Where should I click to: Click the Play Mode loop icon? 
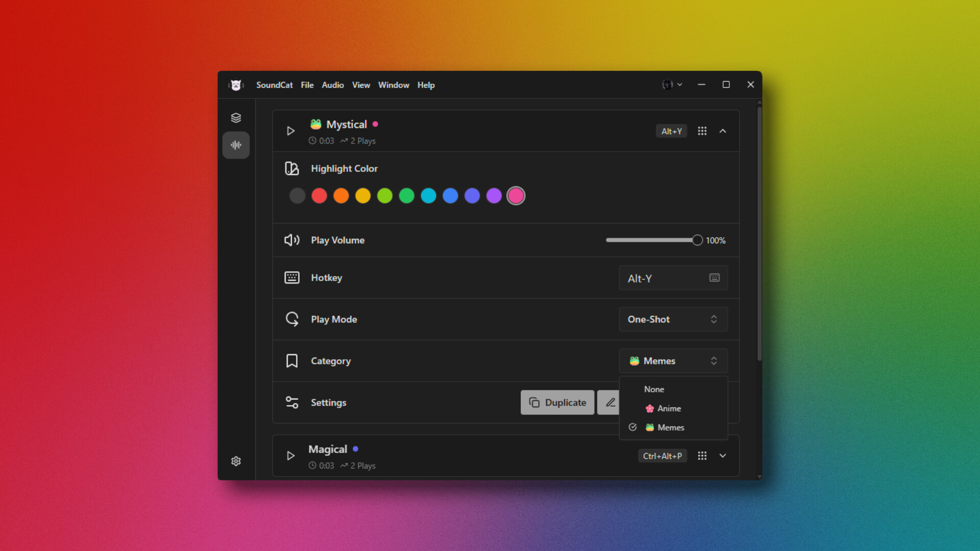point(291,319)
